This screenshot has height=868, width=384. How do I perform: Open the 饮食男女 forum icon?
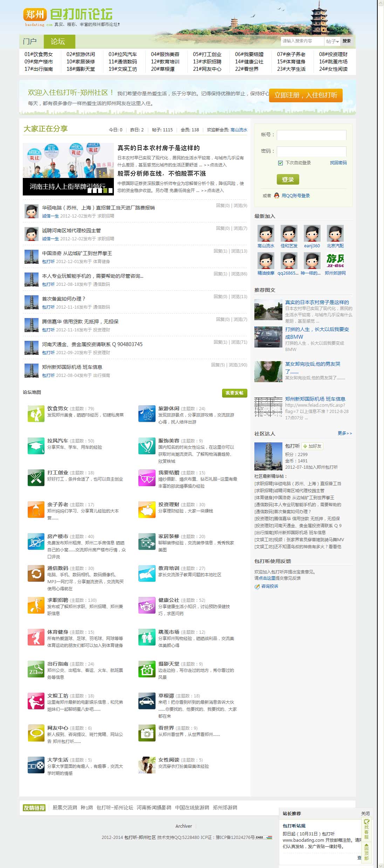(x=36, y=414)
